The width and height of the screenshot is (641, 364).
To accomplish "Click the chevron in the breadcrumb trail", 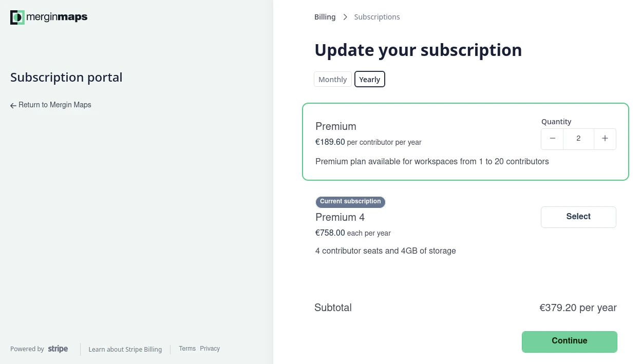I will (345, 16).
